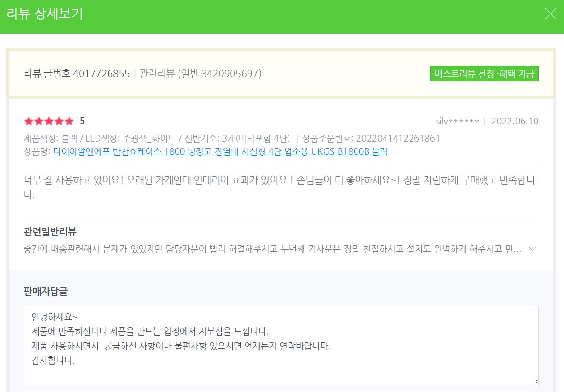The image size is (564, 392).
Task: Click the 상품주문번호 2022041412261861 text
Action: tap(371, 139)
